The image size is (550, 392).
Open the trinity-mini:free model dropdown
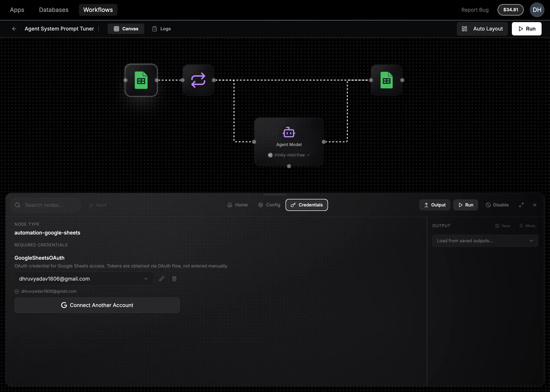click(x=289, y=155)
